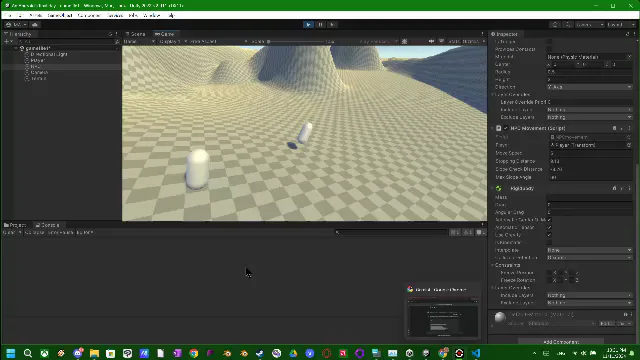
Task: Open the NPC Movement component options menu
Action: pos(629,128)
